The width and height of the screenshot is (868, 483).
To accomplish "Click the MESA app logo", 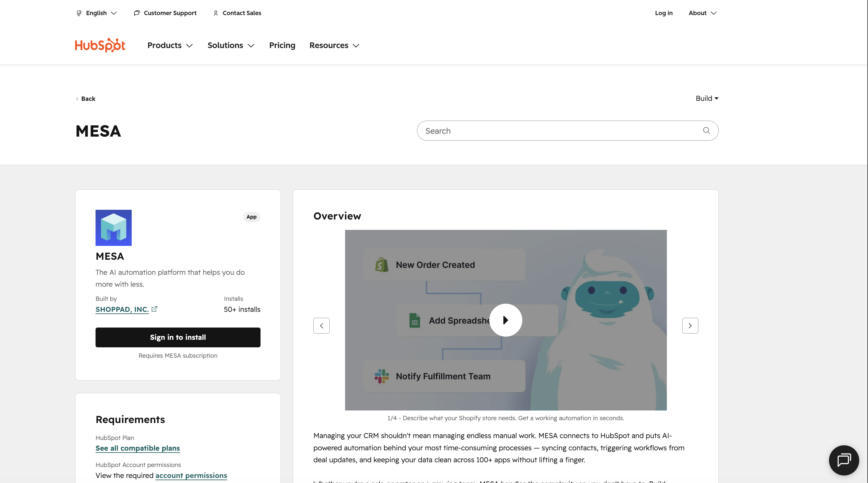I will tap(113, 228).
